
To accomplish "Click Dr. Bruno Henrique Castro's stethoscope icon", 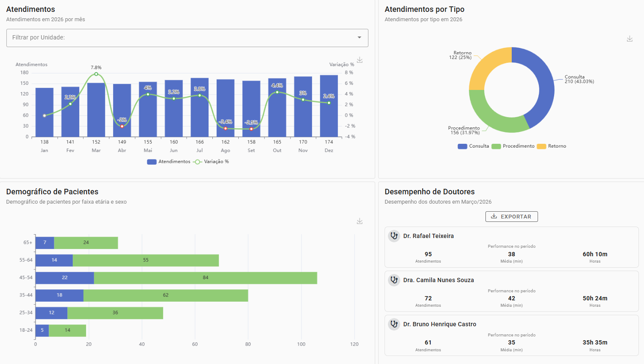I will 394,324.
